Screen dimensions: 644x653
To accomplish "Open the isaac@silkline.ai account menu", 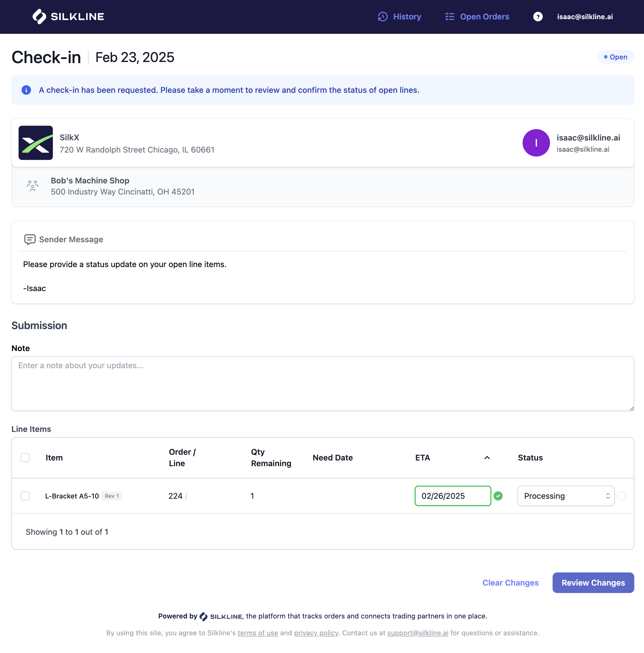I will pos(585,17).
